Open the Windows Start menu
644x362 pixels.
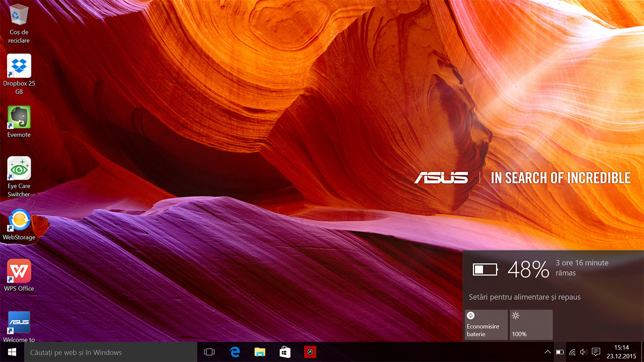pyautogui.click(x=12, y=352)
